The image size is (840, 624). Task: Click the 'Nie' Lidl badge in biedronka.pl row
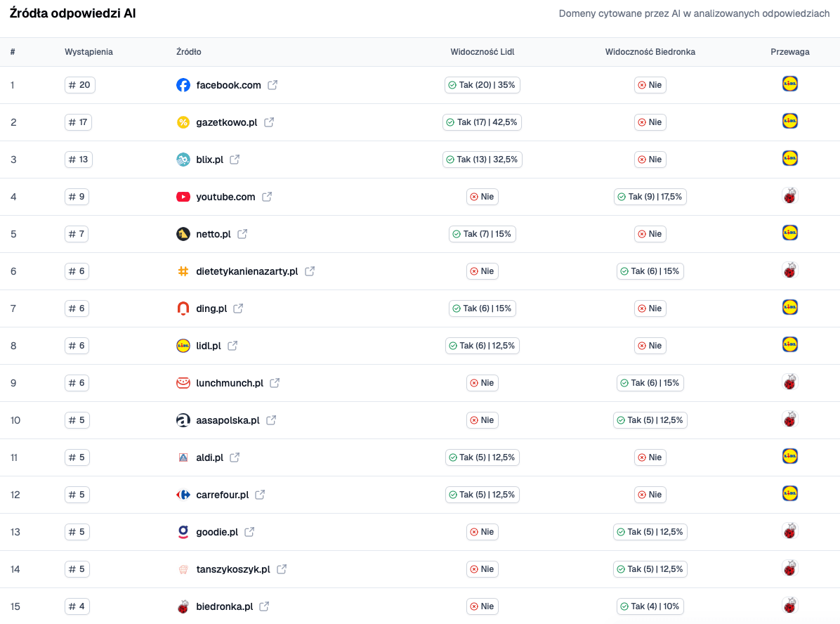[x=482, y=606]
